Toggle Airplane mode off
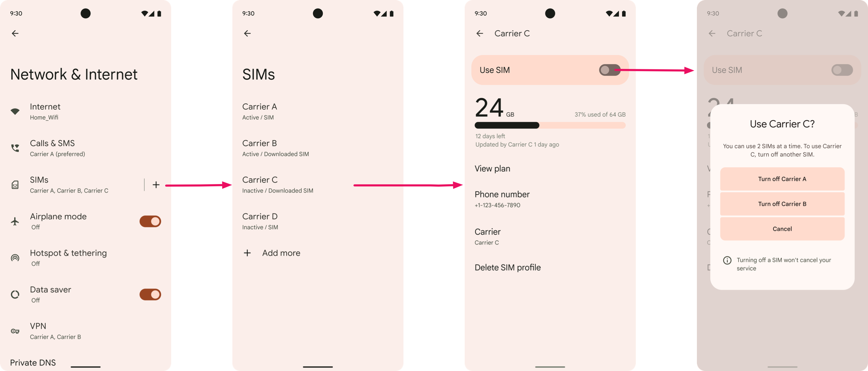Image resolution: width=868 pixels, height=371 pixels. (150, 221)
